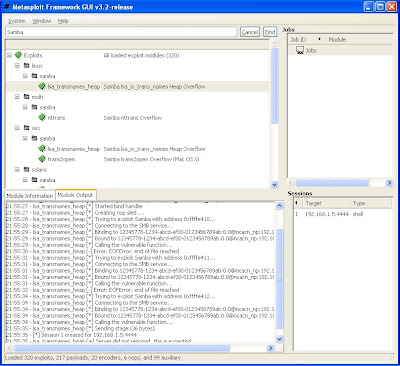
Task: Select the Jobs monitor icon
Action: (300, 50)
